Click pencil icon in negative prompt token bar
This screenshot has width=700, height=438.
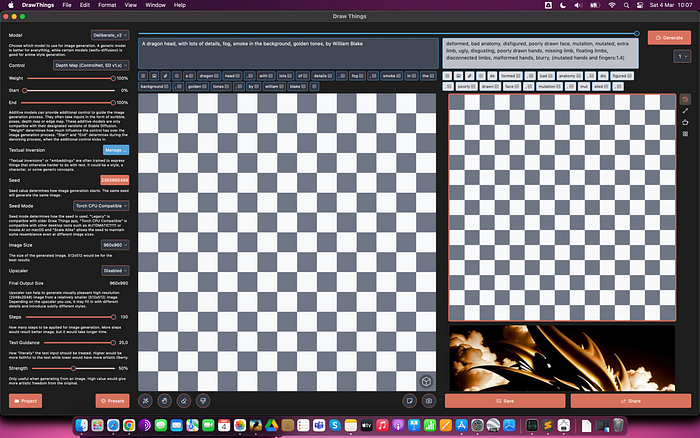(469, 76)
